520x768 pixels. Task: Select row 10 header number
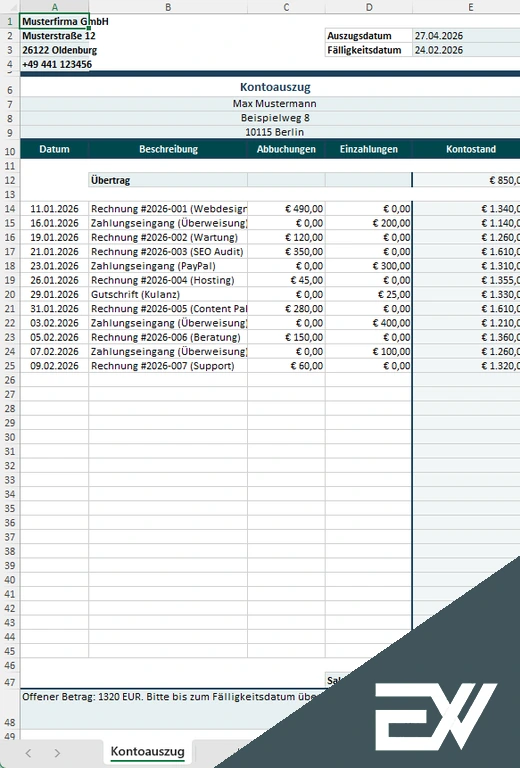click(10, 150)
